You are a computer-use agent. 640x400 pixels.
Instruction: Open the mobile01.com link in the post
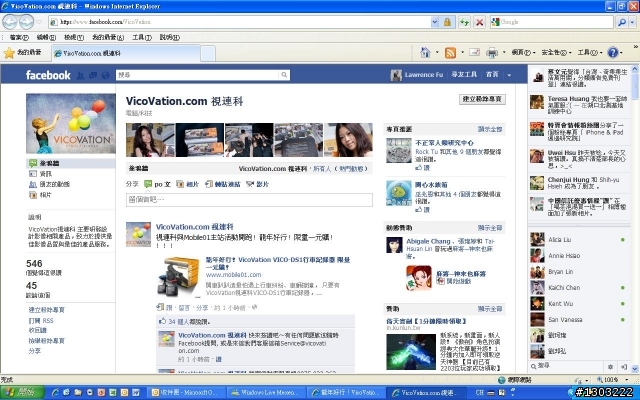point(233,275)
